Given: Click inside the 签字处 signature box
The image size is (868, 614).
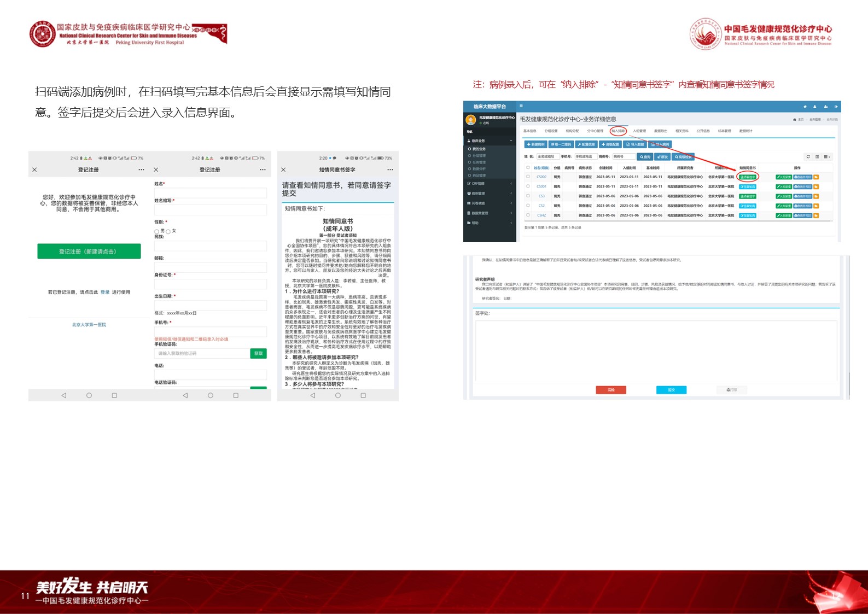Looking at the screenshot, I should [x=656, y=350].
